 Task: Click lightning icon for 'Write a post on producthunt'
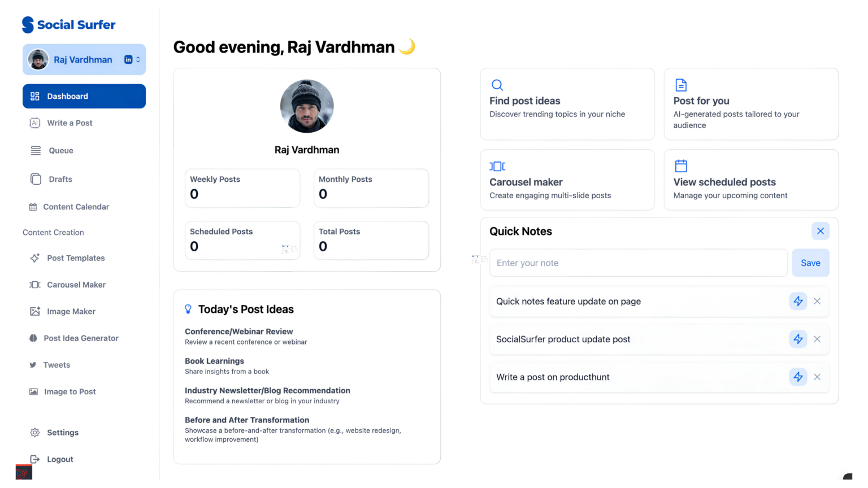pyautogui.click(x=798, y=377)
